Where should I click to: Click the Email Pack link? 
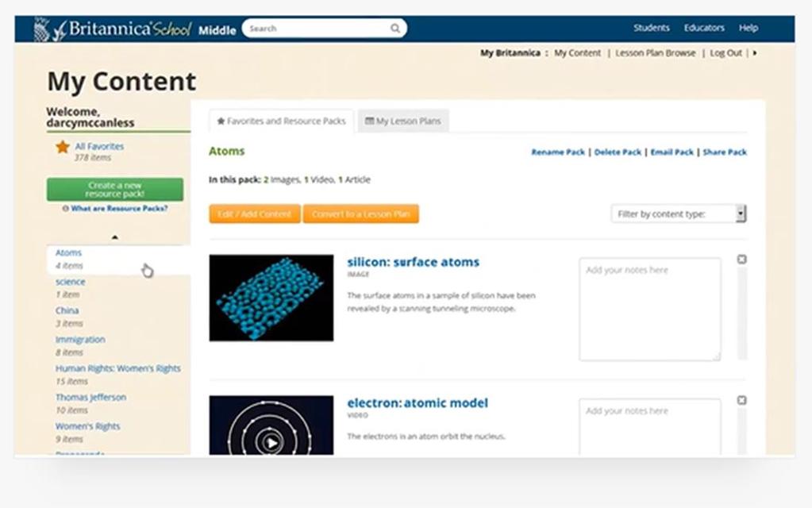tap(672, 152)
